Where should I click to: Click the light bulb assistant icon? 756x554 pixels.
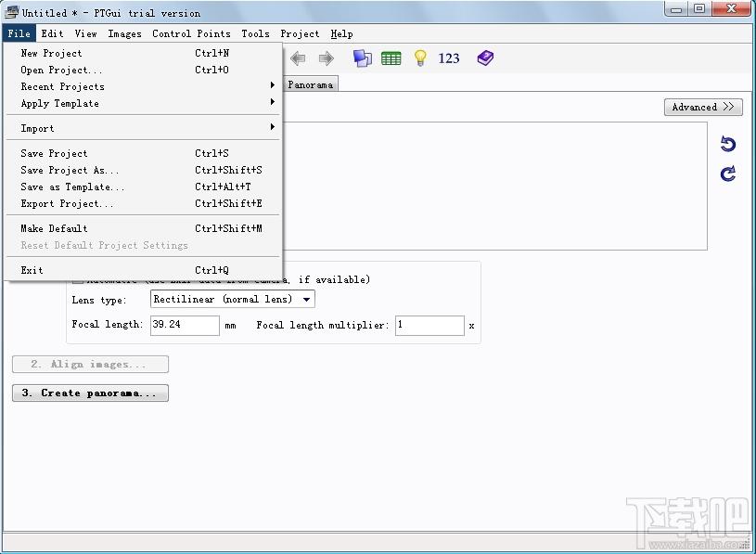[420, 58]
